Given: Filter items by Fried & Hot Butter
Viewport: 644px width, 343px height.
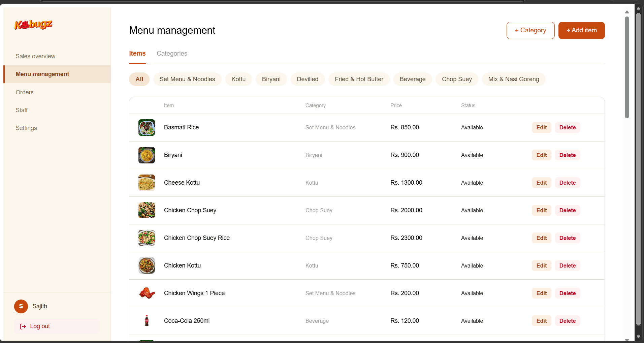Looking at the screenshot, I should point(359,79).
